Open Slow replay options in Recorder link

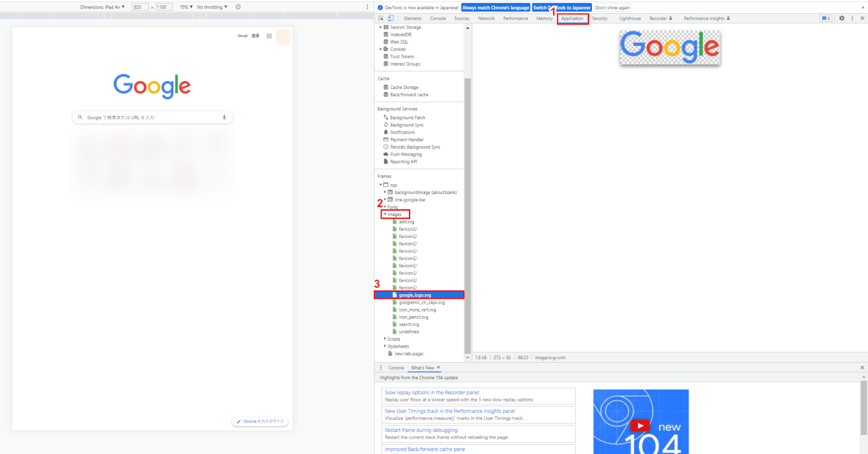click(432, 393)
